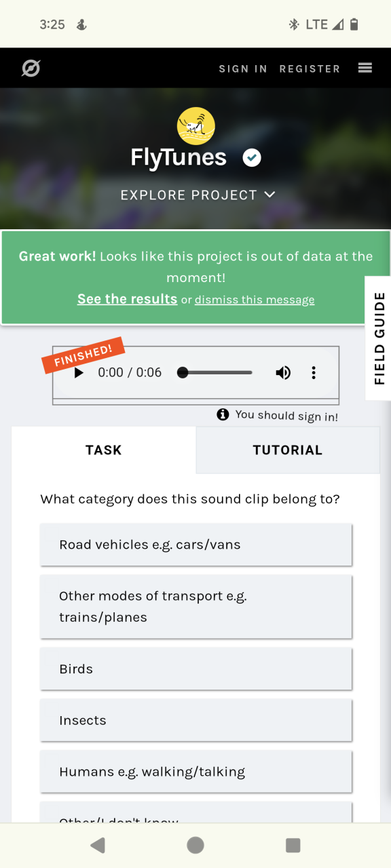
Task: Open the Field Guide side panel
Action: 379,338
